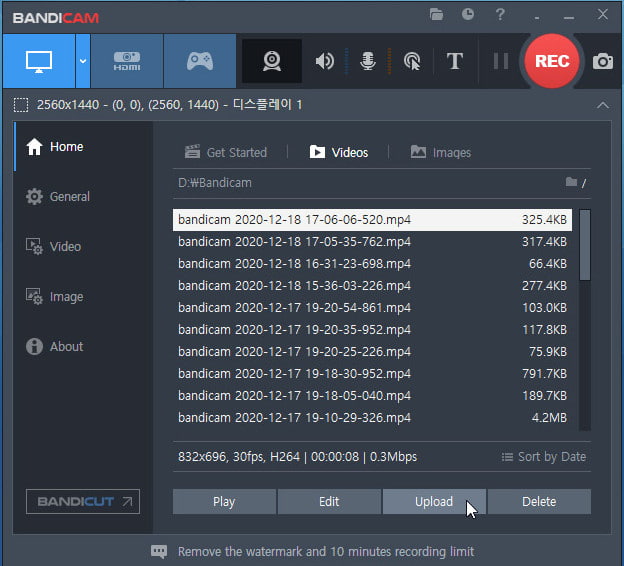The width and height of the screenshot is (624, 566).
Task: Select bandicam 2020-12-18 15-36-03-226.mp4
Action: pyautogui.click(x=372, y=286)
